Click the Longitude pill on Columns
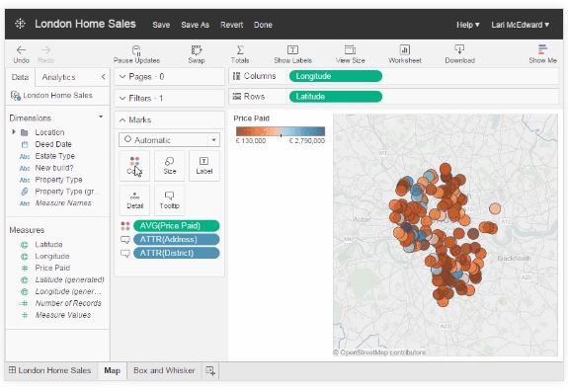Viewport: 568px width, 392px height. click(x=336, y=76)
